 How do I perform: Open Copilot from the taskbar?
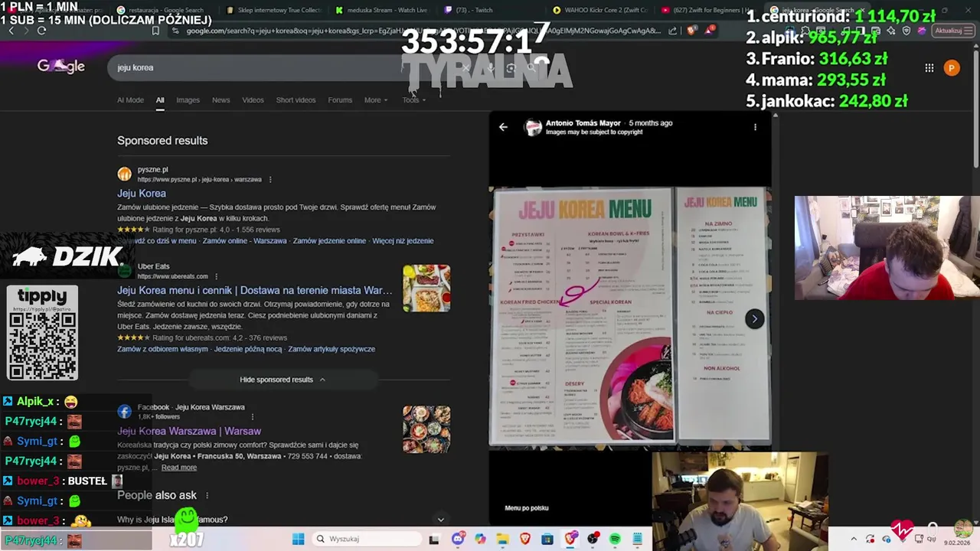tap(480, 540)
